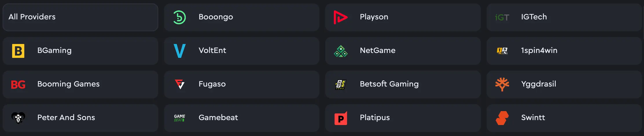Click the blue VoltEnt V logo
644x136 pixels.
pyautogui.click(x=179, y=51)
